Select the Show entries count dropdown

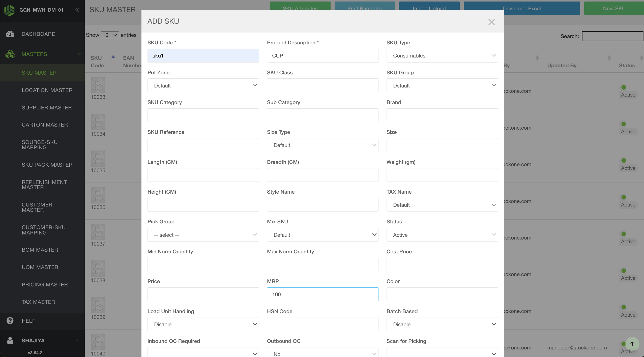click(110, 35)
